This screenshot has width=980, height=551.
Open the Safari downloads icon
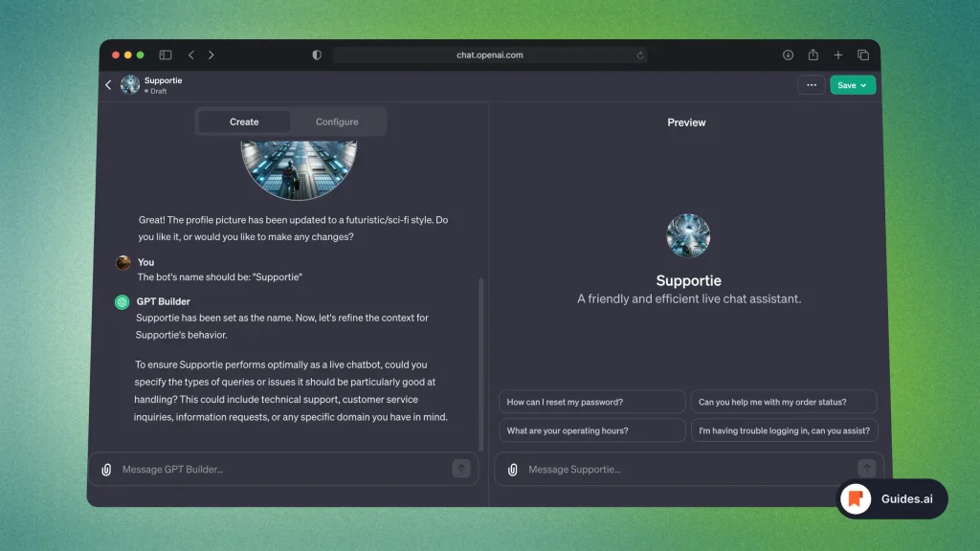tap(788, 55)
